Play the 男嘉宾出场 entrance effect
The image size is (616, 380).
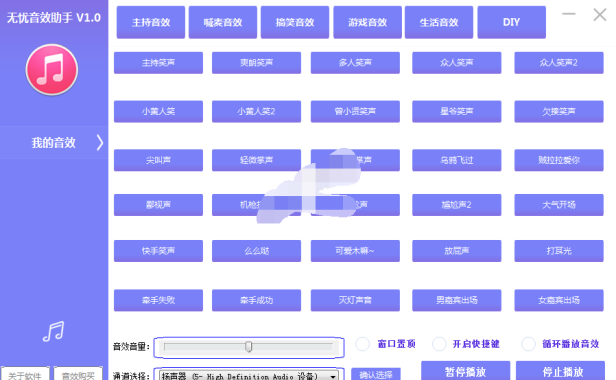point(456,300)
